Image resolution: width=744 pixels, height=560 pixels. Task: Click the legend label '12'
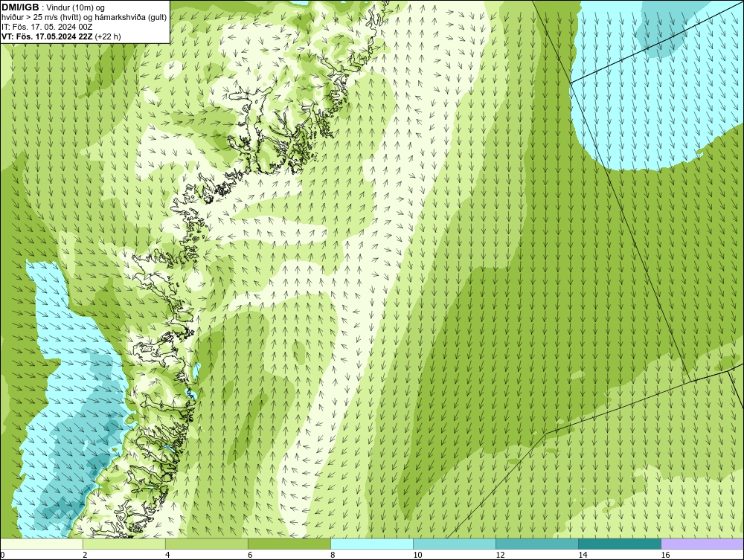pyautogui.click(x=500, y=555)
